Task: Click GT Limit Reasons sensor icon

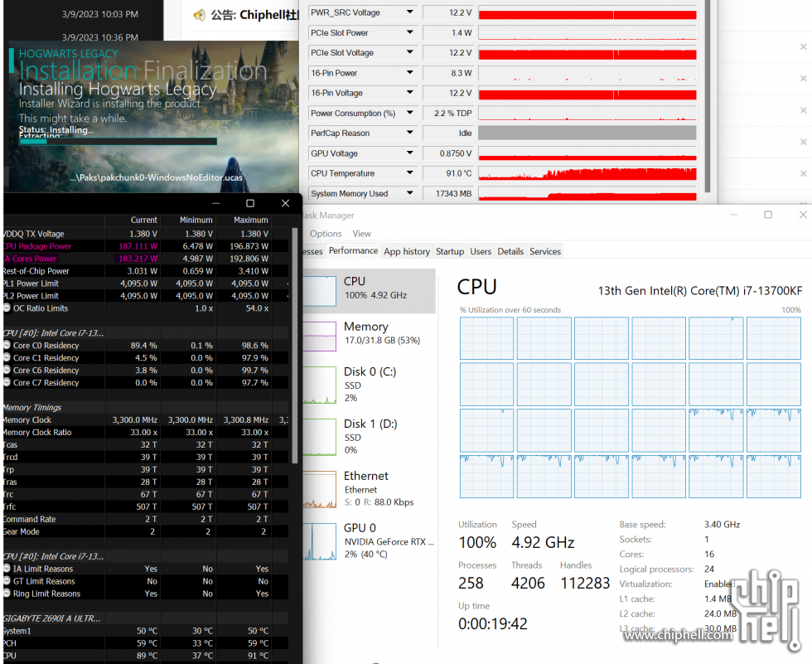Action: 7,580
